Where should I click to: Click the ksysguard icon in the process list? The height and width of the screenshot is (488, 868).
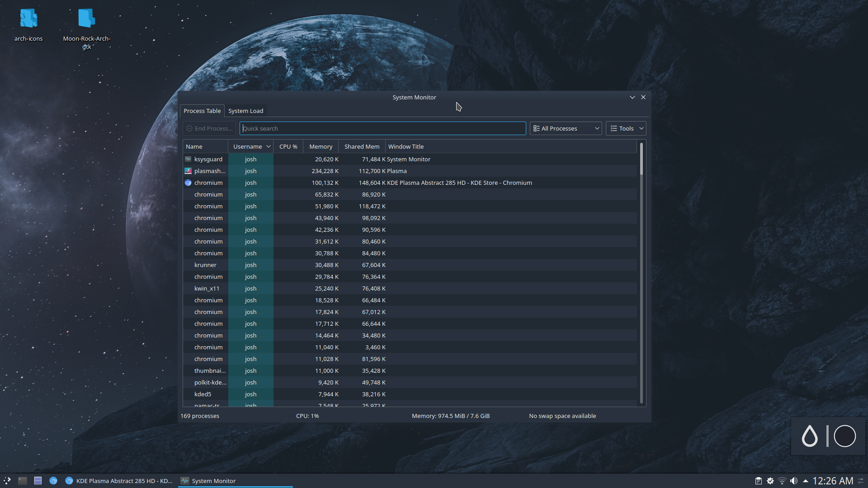(x=188, y=159)
